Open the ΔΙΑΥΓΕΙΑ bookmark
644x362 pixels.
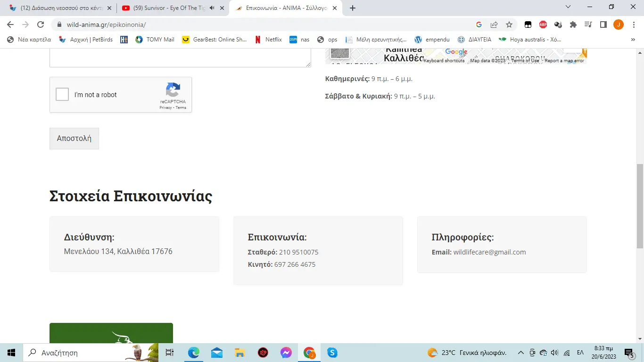coord(474,40)
